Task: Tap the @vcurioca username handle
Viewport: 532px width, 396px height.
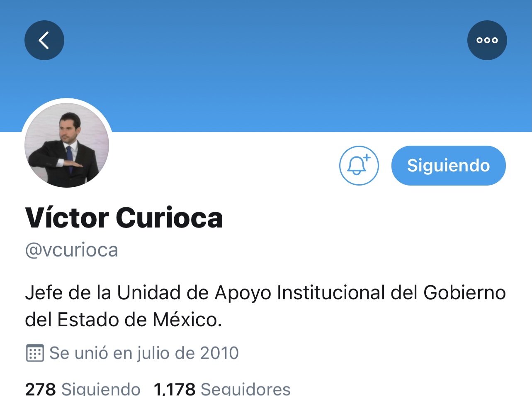Action: pos(72,250)
